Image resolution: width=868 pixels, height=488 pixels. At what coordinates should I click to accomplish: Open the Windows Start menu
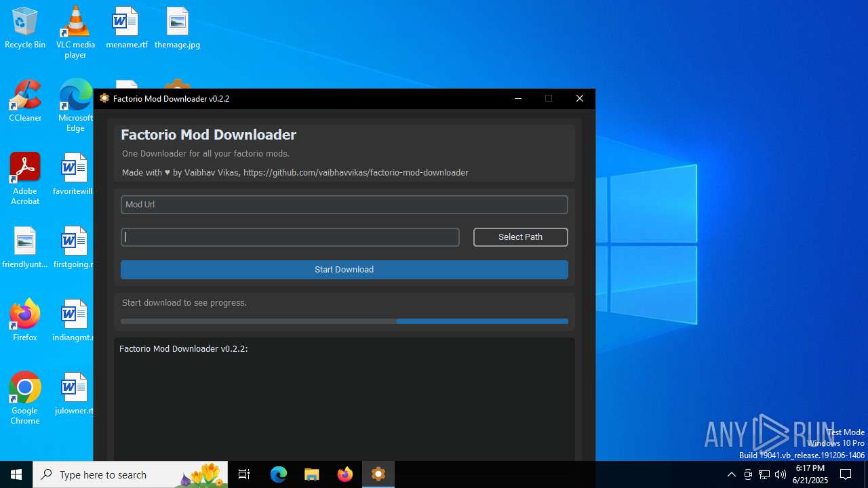16,474
